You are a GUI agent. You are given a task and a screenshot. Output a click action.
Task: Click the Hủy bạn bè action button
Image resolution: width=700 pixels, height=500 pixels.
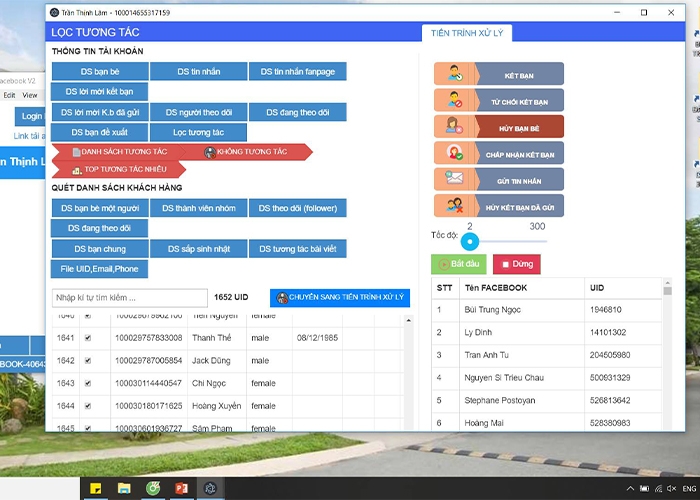(499, 126)
